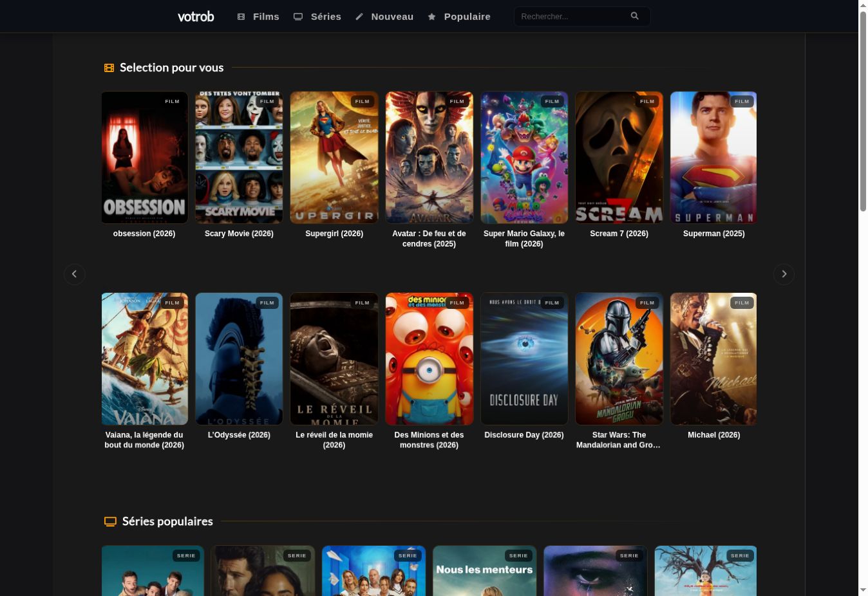This screenshot has width=868, height=596.
Task: Click 'Super Mario Galaxy, le film (2026)'
Action: coord(524,239)
